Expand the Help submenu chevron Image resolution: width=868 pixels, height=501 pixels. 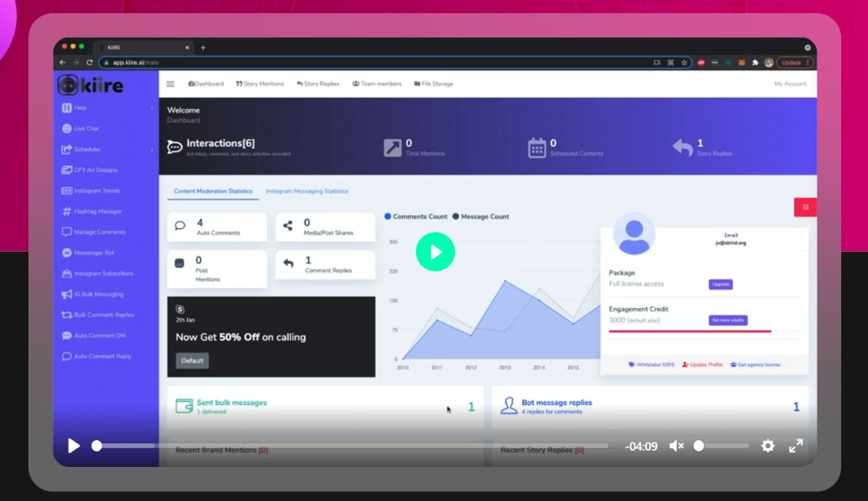[152, 108]
